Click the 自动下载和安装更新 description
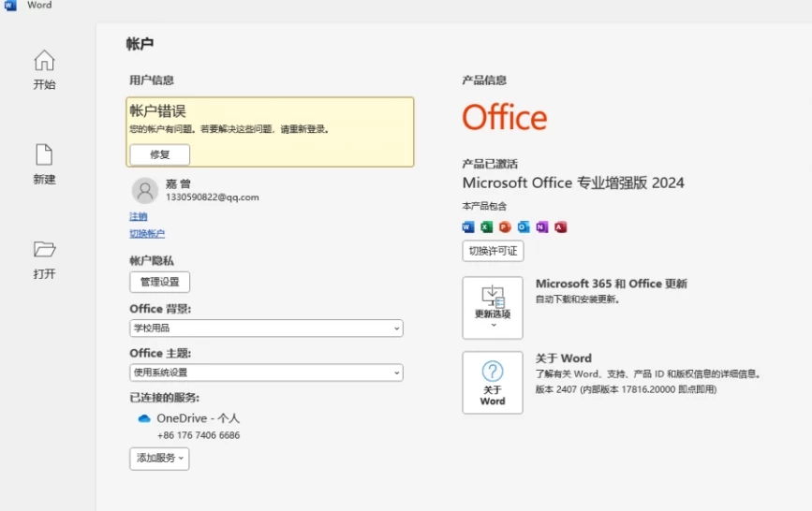812x511 pixels. point(578,299)
